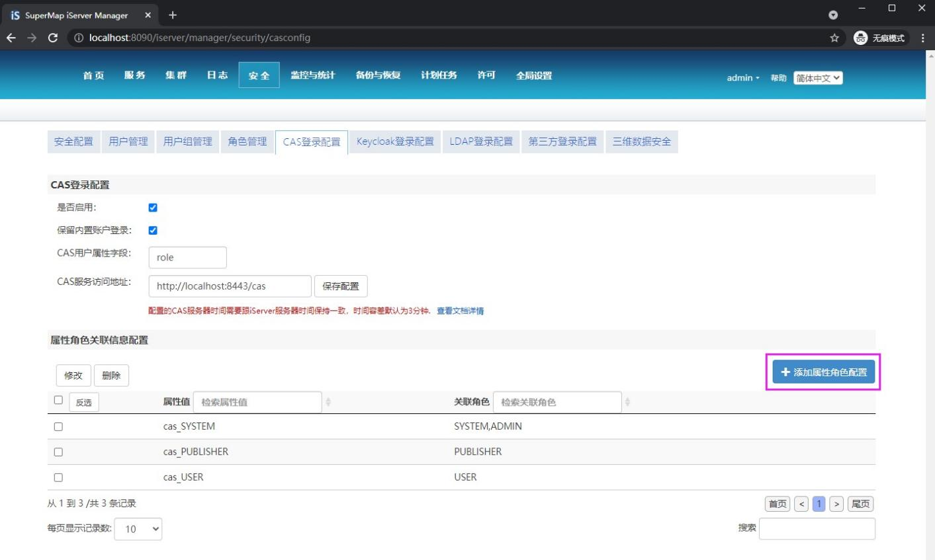Sort by 属性值 column arrows

[x=328, y=402]
